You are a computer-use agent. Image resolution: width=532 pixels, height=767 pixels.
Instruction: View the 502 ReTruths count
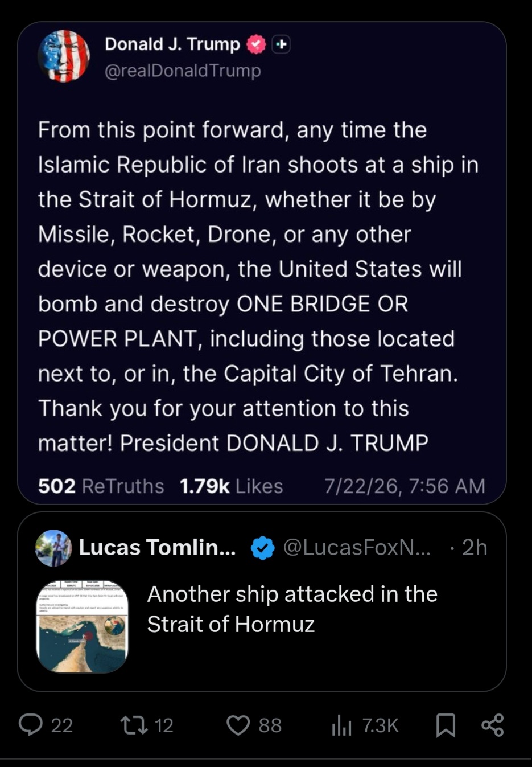pyautogui.click(x=101, y=486)
